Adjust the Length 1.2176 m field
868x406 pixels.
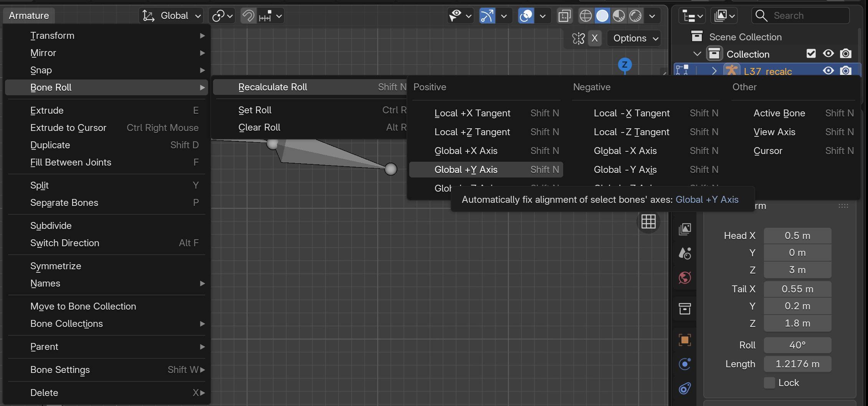pyautogui.click(x=797, y=364)
